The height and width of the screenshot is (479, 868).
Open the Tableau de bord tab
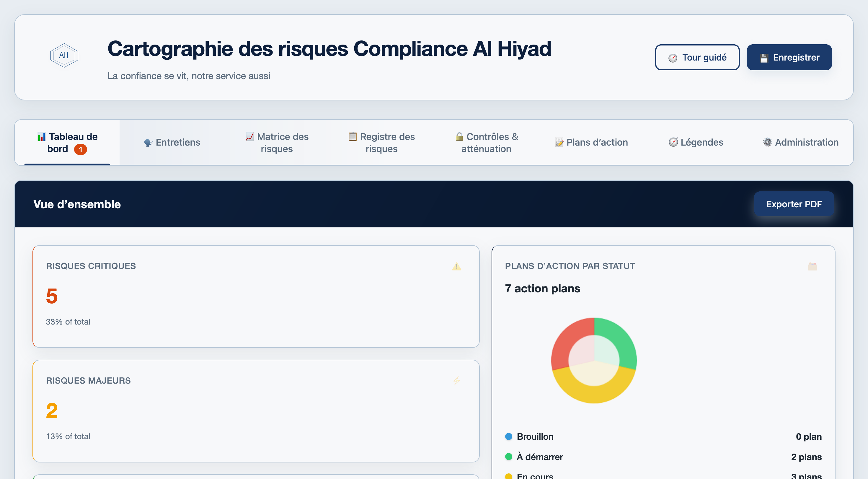click(67, 143)
